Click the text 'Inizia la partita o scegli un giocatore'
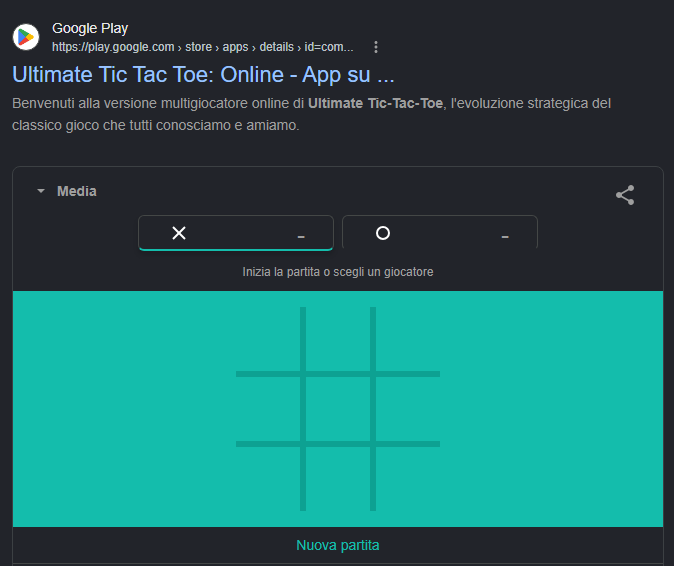 pos(338,272)
